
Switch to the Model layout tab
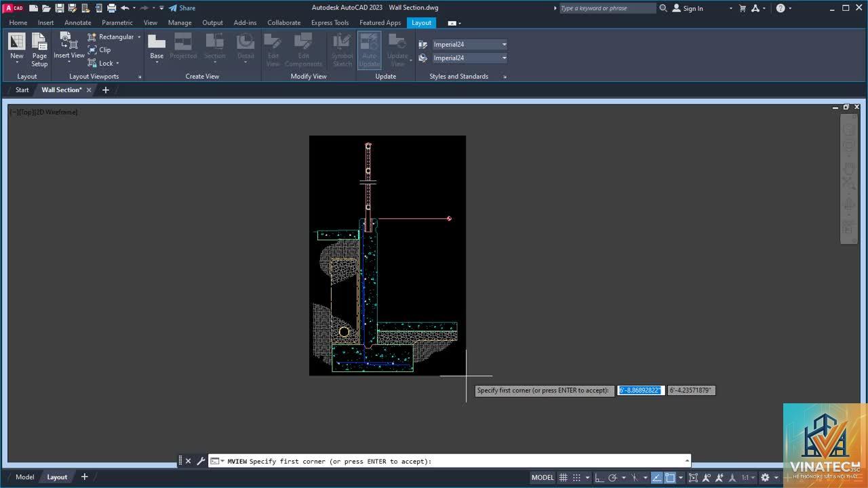[24, 477]
